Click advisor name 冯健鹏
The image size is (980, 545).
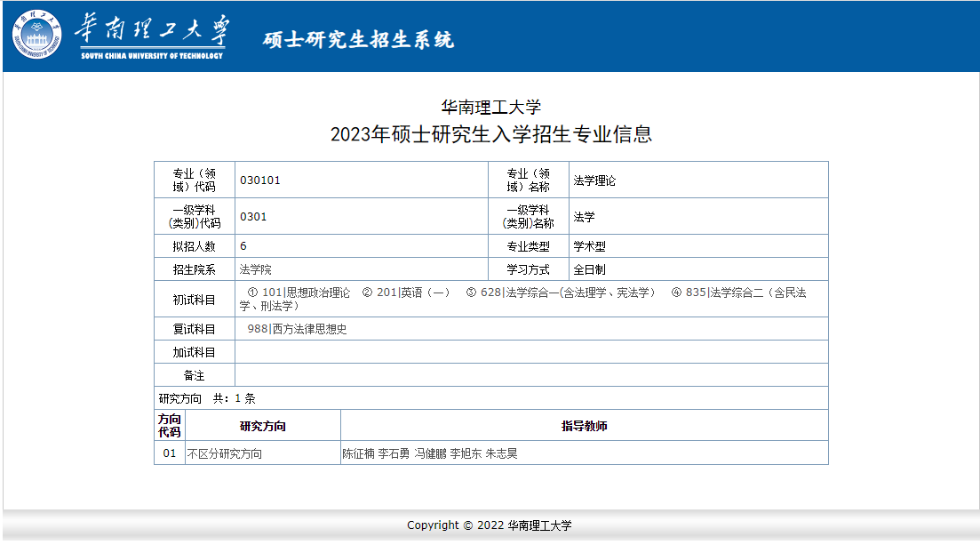(430, 453)
